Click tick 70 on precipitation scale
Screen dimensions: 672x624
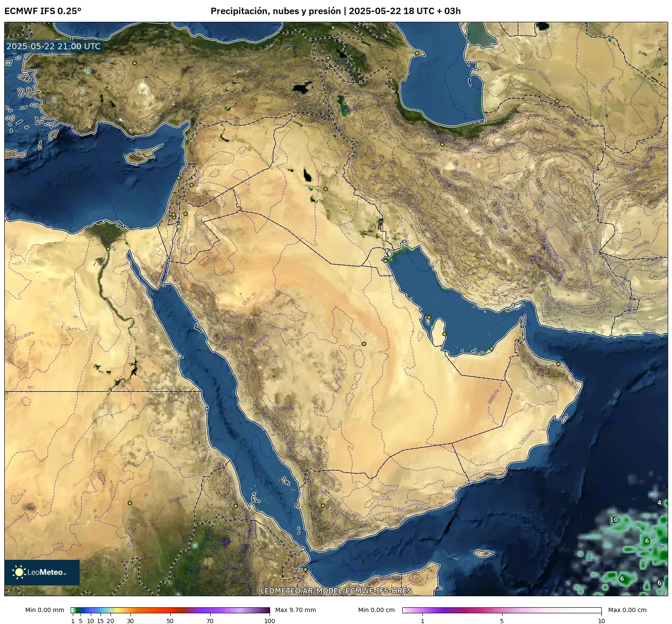pos(210,621)
